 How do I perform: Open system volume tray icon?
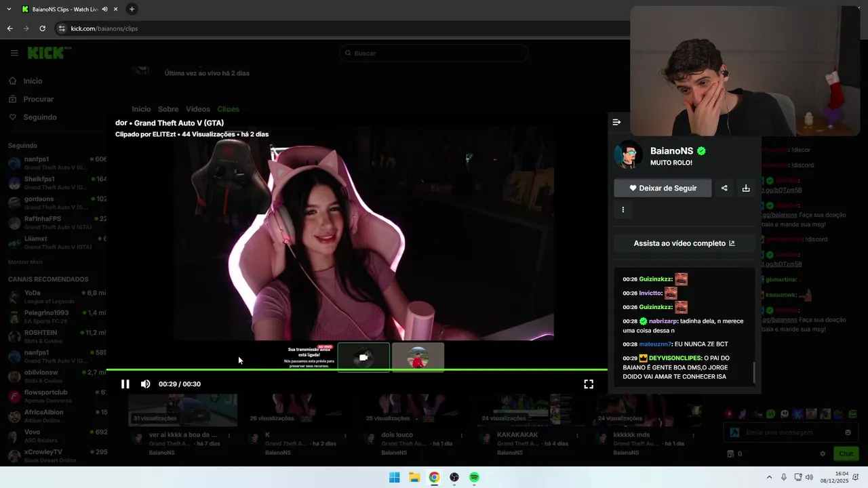tap(809, 477)
